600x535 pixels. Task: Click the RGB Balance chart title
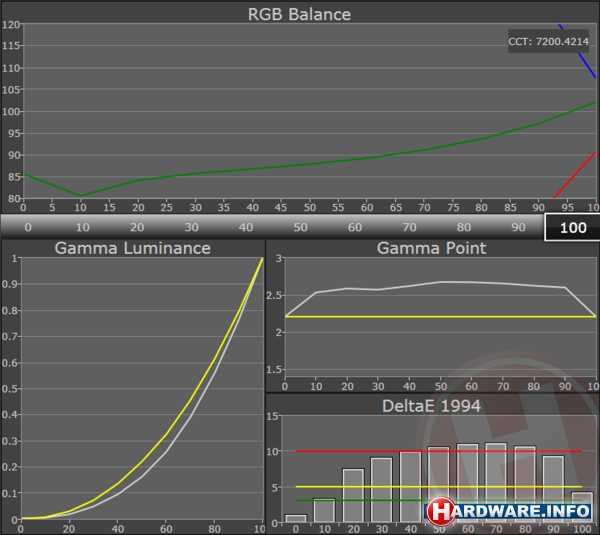299,14
